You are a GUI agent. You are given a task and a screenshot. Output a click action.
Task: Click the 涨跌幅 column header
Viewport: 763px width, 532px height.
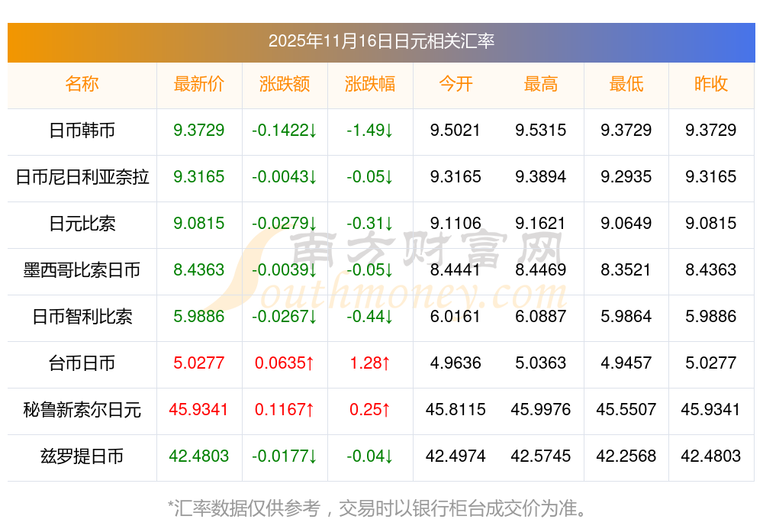point(370,84)
